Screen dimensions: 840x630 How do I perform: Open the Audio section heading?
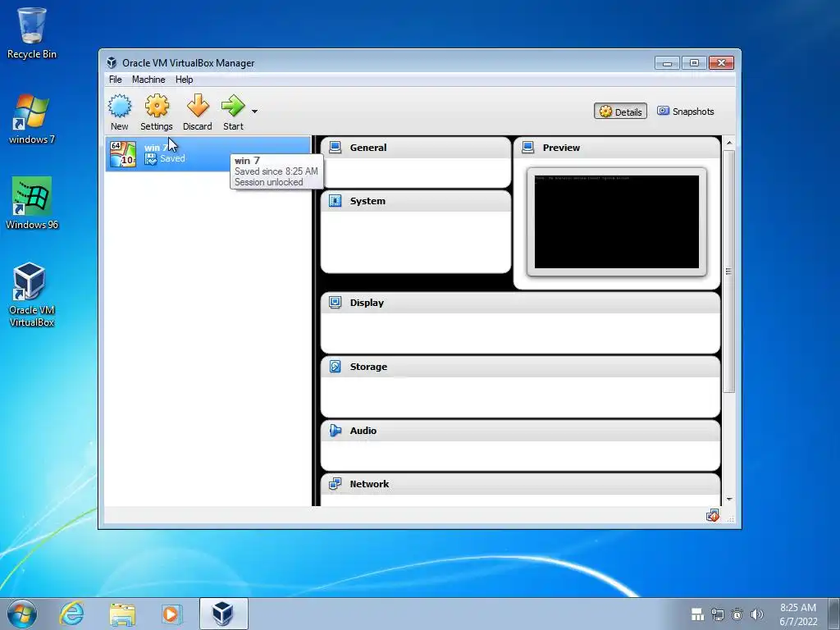363,431
